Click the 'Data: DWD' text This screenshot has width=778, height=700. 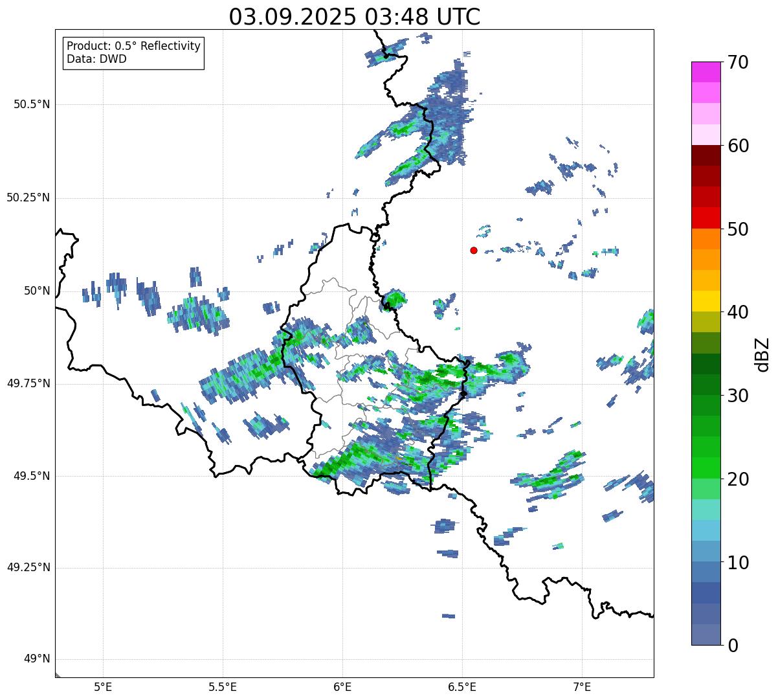point(96,60)
